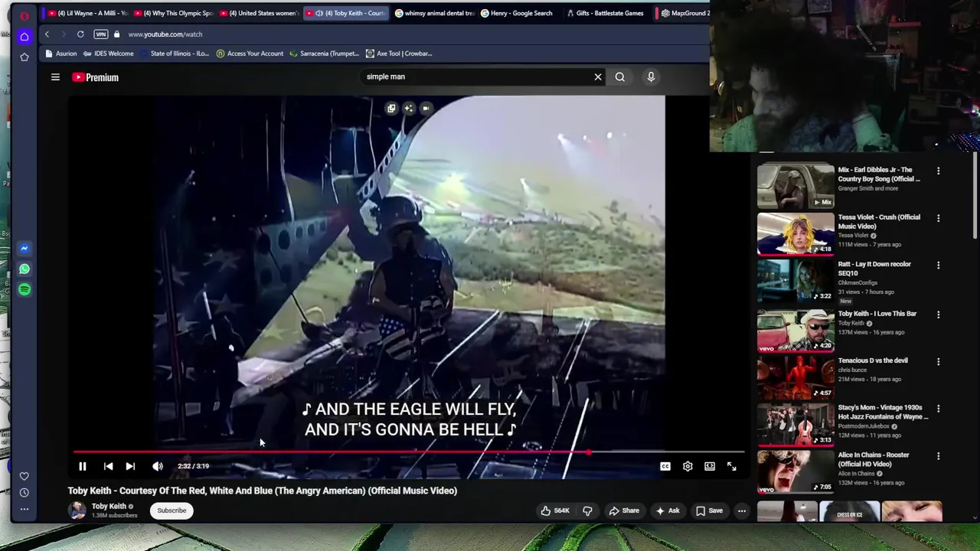This screenshot has height=551, width=980.
Task: Switch to the Lil Wayne - A Milli tab
Action: [x=87, y=13]
